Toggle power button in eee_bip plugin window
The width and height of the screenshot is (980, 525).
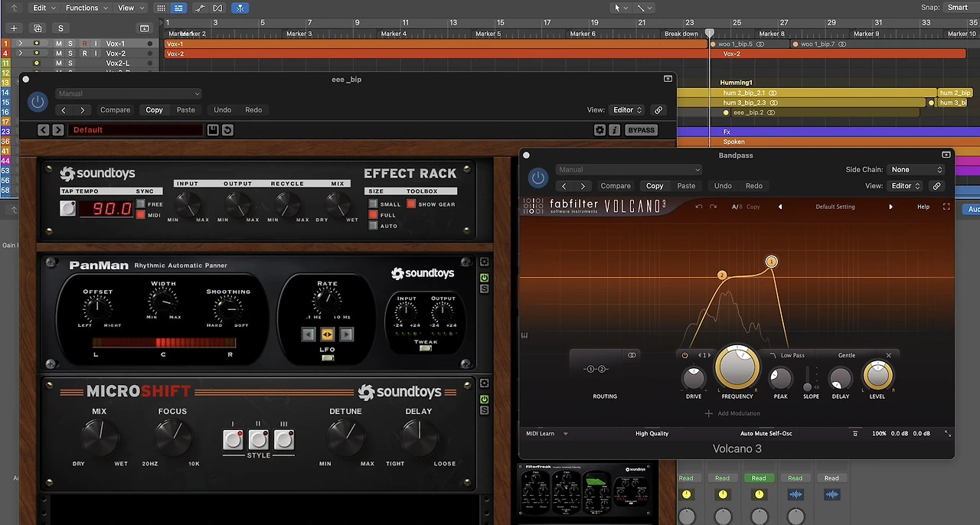[38, 102]
